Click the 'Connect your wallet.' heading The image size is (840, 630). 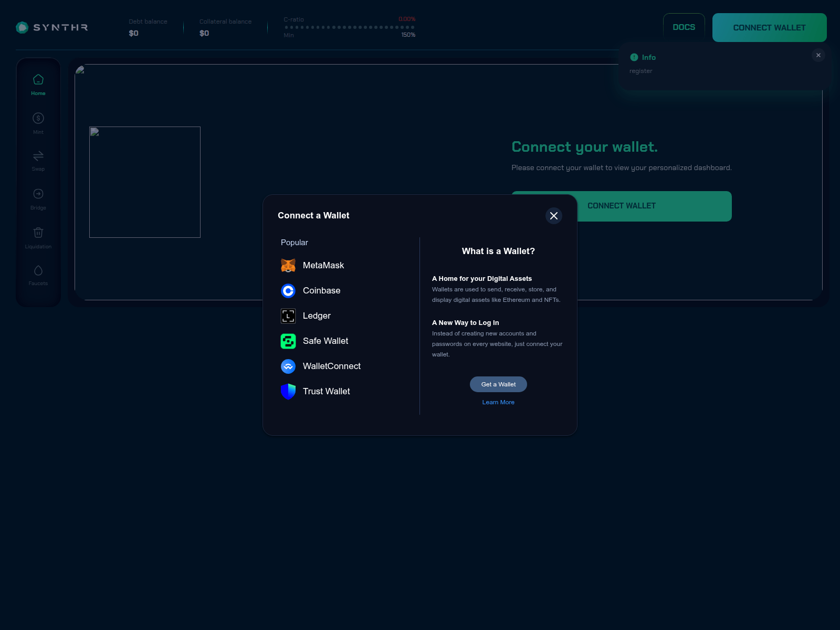tap(584, 147)
